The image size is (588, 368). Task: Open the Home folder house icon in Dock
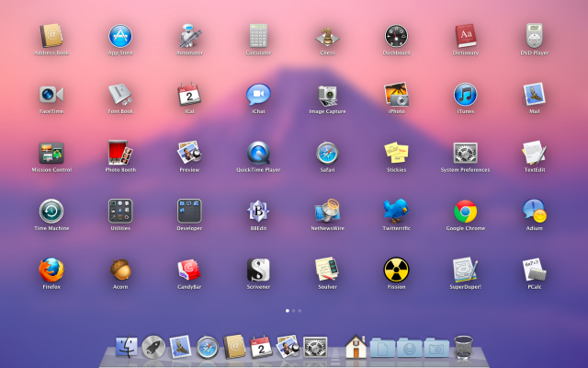coord(356,347)
